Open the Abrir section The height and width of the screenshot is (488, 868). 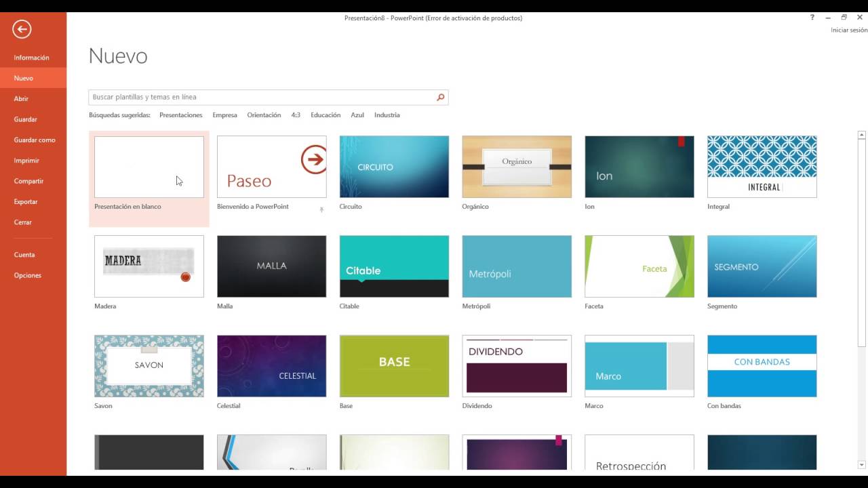[x=21, y=99]
